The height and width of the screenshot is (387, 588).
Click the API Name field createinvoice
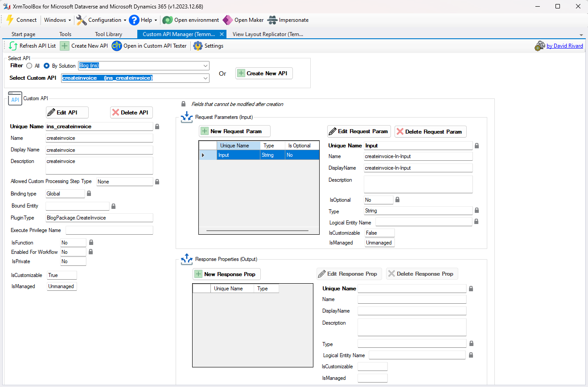99,138
